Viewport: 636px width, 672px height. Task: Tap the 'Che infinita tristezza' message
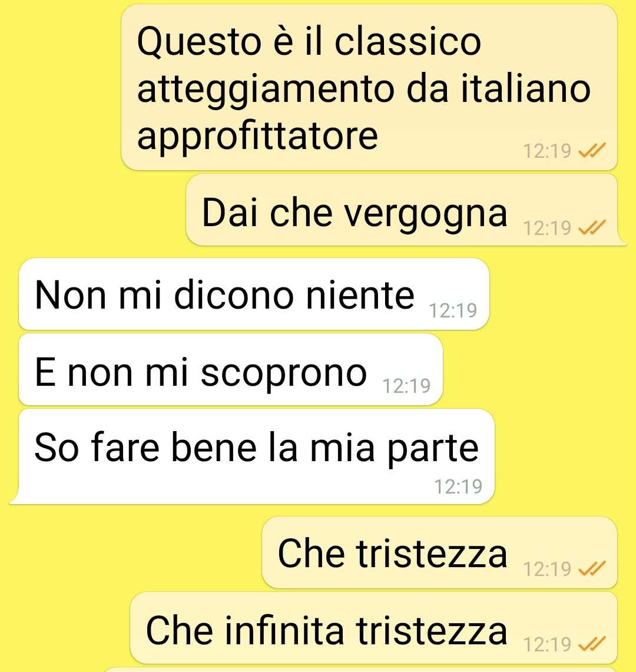pos(373,628)
